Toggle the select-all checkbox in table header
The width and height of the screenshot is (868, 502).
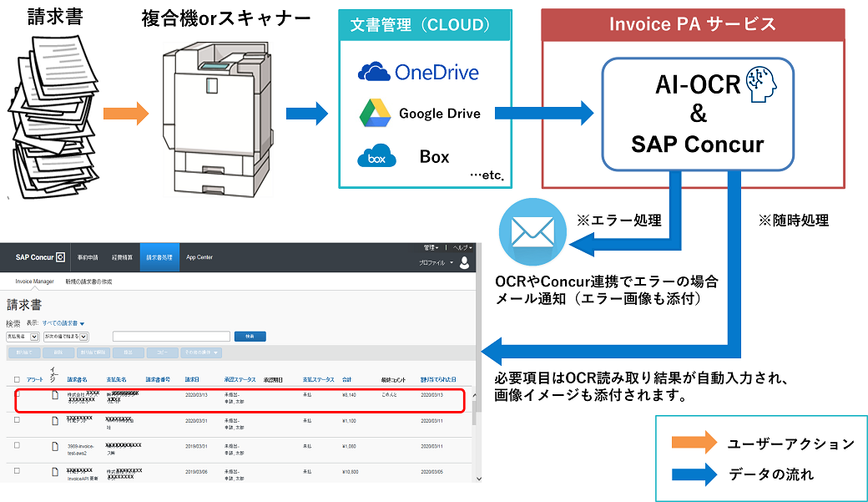[17, 379]
